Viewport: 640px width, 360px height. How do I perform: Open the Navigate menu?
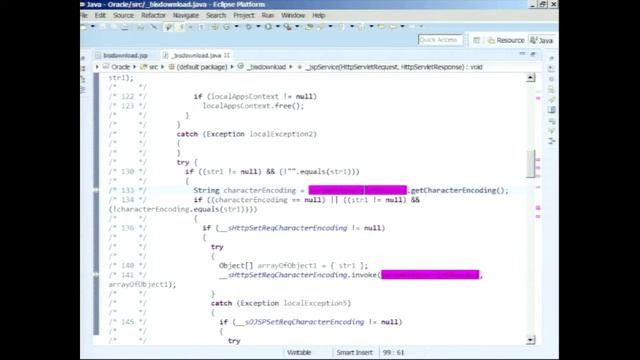186,15
